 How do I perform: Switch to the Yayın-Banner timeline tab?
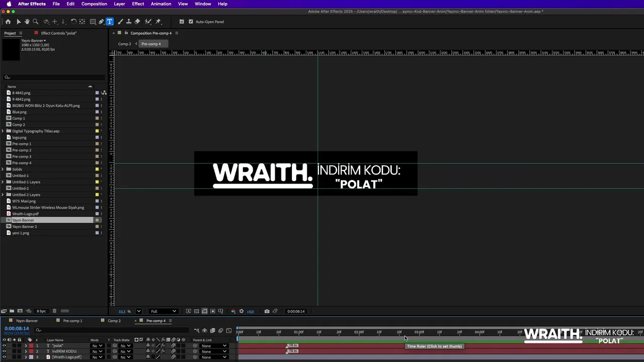(x=27, y=321)
